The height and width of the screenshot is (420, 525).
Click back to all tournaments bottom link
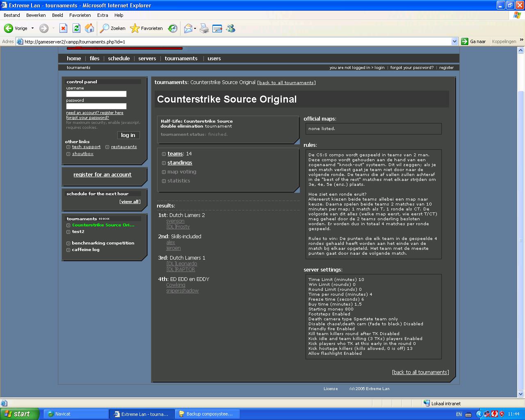pyautogui.click(x=420, y=372)
